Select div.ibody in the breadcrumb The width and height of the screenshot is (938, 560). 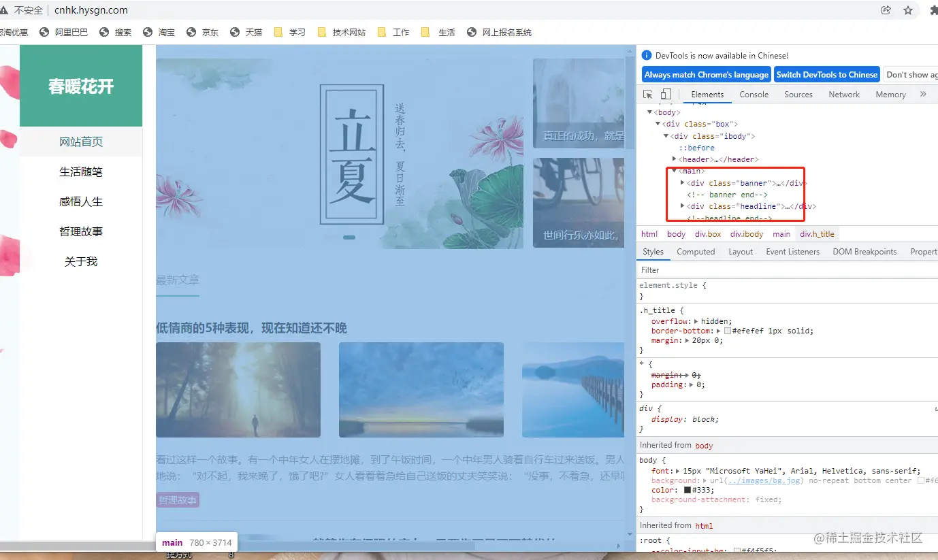point(747,234)
